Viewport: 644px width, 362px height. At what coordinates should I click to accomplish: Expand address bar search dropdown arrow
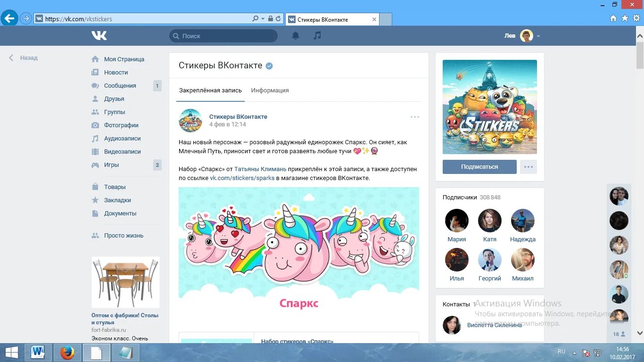pyautogui.click(x=263, y=19)
